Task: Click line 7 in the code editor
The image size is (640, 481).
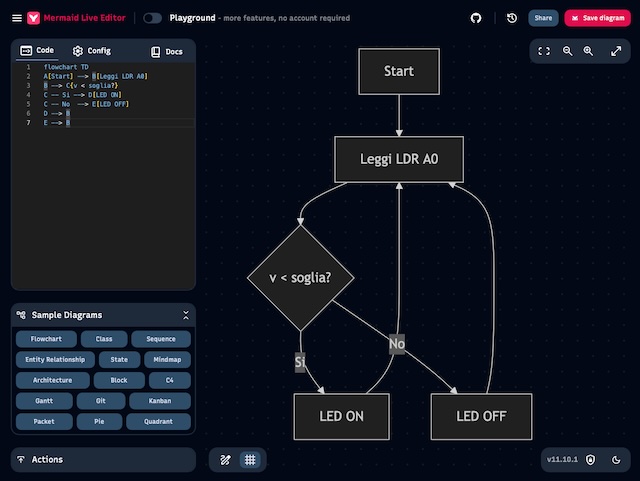Action: (x=110, y=123)
